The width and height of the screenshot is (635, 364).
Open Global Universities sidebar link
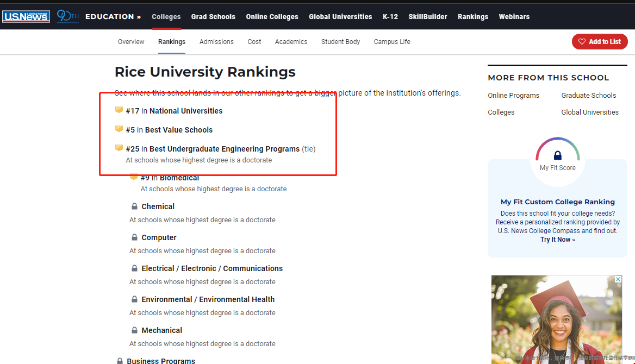point(590,112)
